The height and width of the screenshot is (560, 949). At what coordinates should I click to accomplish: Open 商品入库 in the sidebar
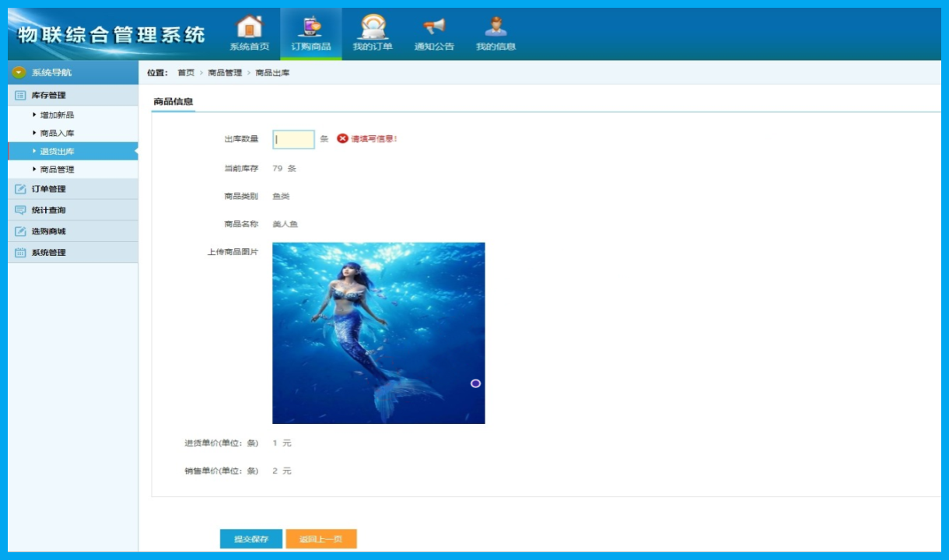click(x=57, y=133)
